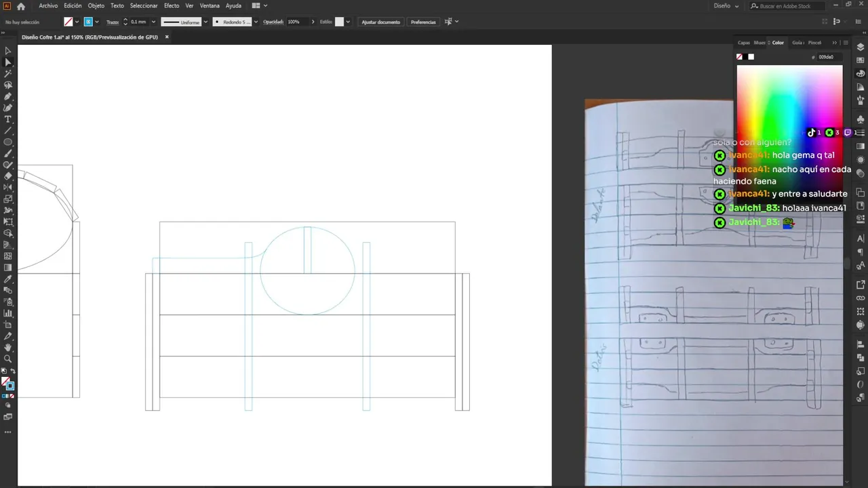The height and width of the screenshot is (488, 868).
Task: Open the Ventana menu
Action: click(x=210, y=6)
